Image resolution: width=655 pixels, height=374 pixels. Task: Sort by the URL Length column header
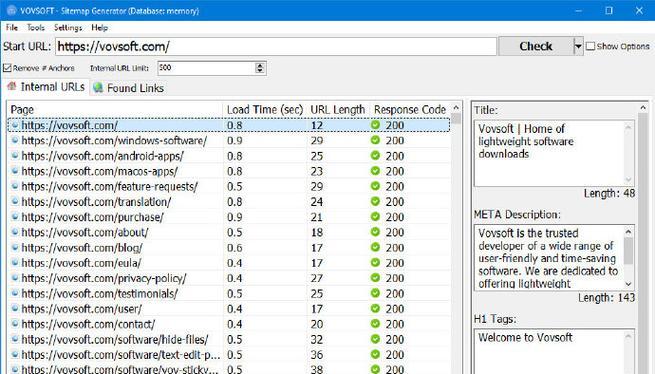338,110
